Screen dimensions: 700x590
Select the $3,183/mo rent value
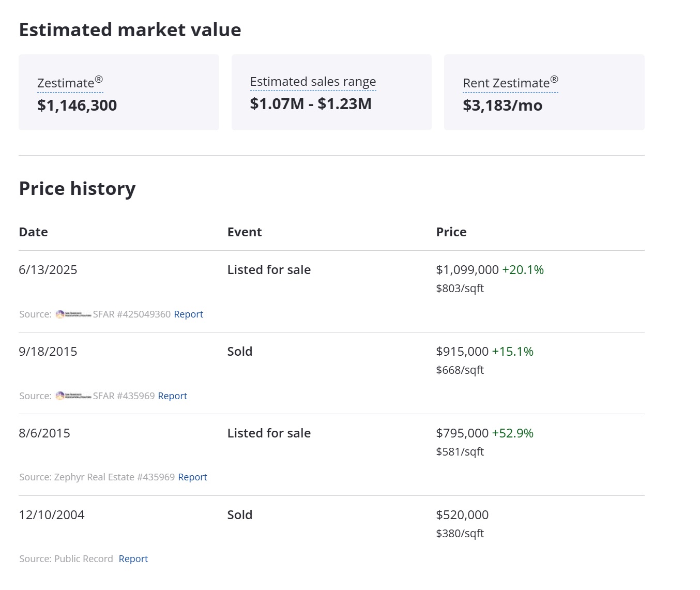click(x=503, y=105)
